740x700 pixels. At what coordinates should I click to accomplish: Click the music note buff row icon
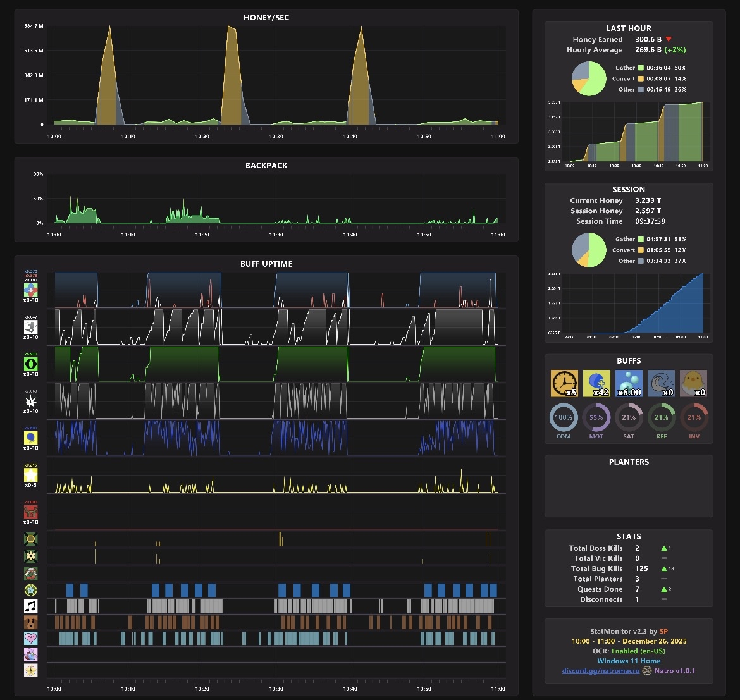point(31,606)
